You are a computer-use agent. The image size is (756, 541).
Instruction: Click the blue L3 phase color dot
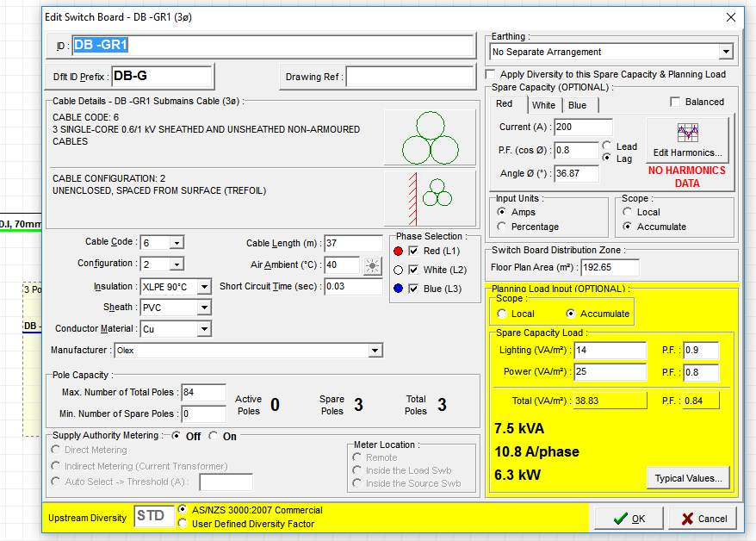click(398, 289)
